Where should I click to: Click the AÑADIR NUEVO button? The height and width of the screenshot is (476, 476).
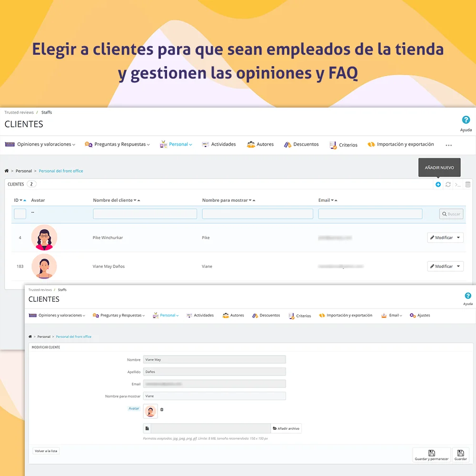[x=439, y=168]
